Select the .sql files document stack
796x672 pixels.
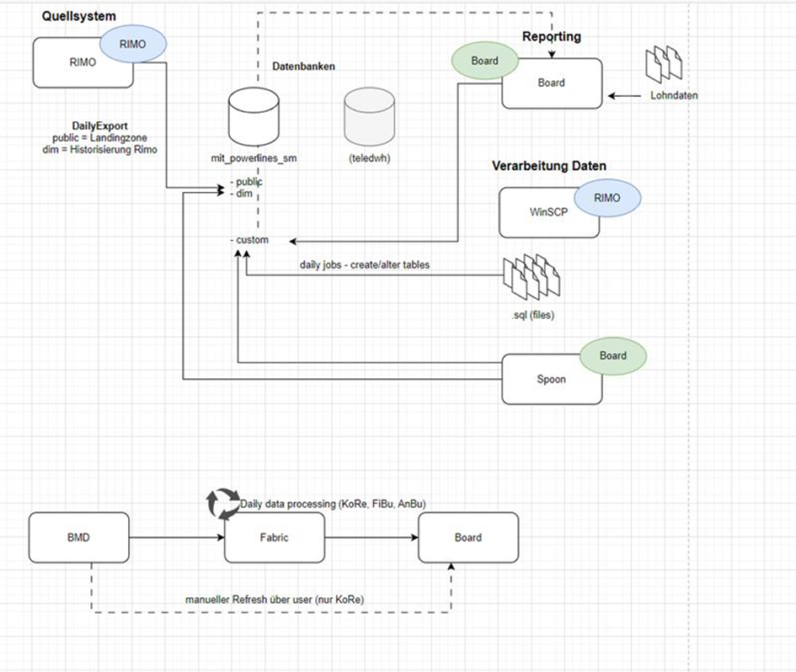[x=532, y=277]
